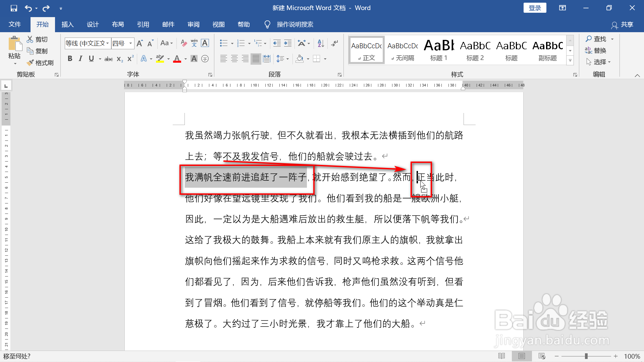Toggle center paragraph alignment
The height and width of the screenshot is (362, 644).
tap(234, 59)
